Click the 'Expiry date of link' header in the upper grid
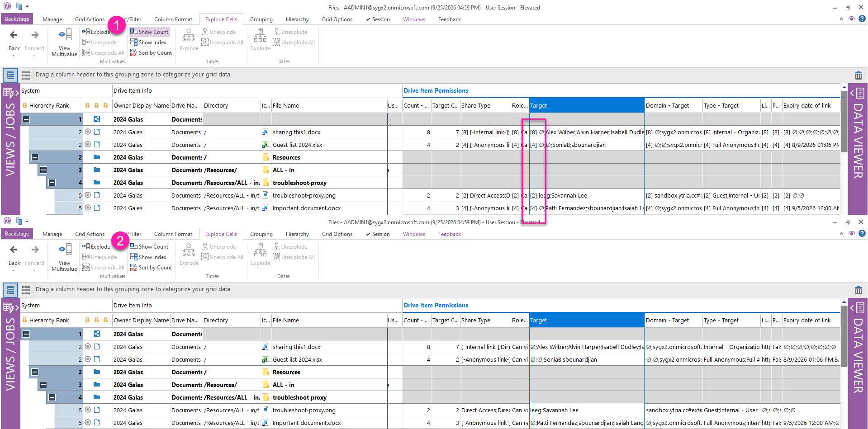This screenshot has width=868, height=429. pyautogui.click(x=811, y=106)
